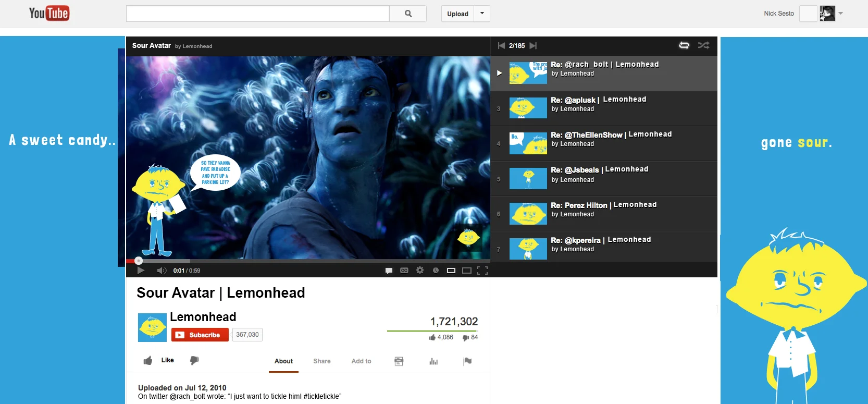This screenshot has height=404, width=868.
Task: Switch to small player size
Action: click(x=451, y=271)
